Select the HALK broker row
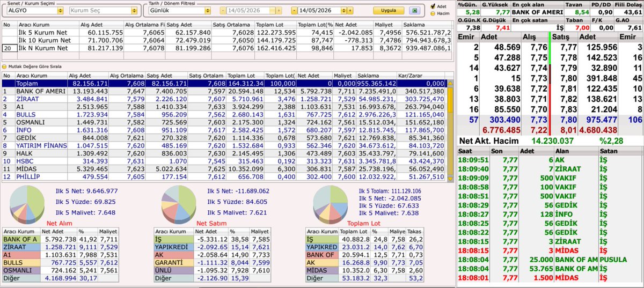Image resolution: width=644 pixels, height=288 pixels. (224, 153)
